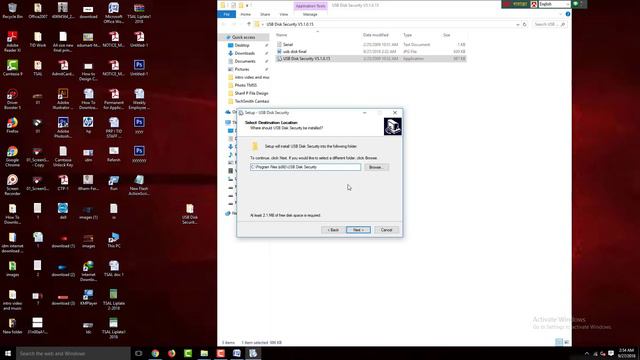Select the Camtasia Unlock Key desktop file
This screenshot has height=360, width=640.
63,156
